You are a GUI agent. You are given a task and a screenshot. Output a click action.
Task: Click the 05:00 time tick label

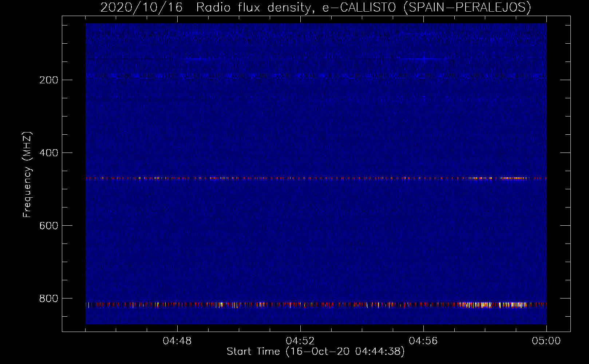[x=546, y=341]
